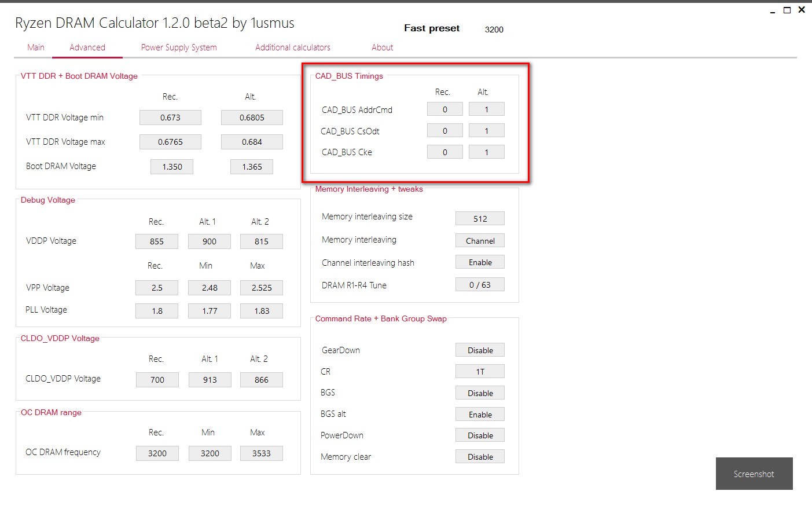Switch to the Main tab
This screenshot has height=513, width=812.
click(36, 47)
